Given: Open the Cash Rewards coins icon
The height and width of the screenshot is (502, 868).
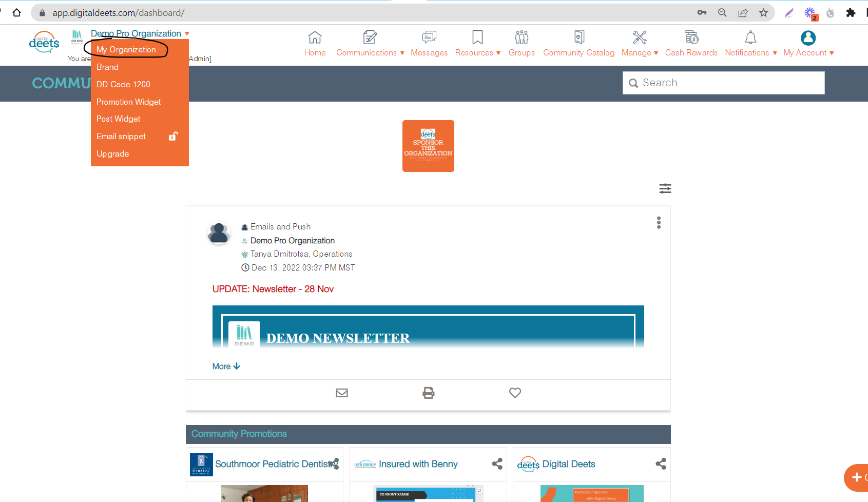Looking at the screenshot, I should tap(691, 37).
